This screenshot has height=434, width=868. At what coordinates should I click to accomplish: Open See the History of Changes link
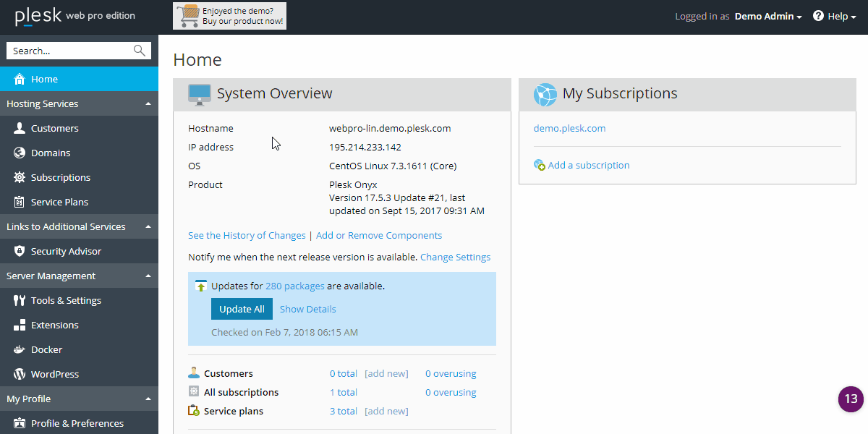point(247,235)
